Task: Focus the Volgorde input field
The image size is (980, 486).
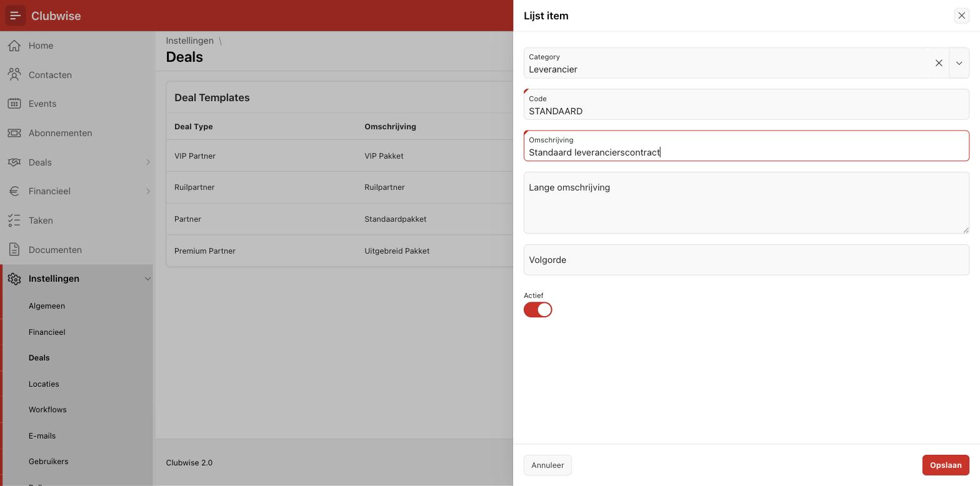Action: [746, 260]
